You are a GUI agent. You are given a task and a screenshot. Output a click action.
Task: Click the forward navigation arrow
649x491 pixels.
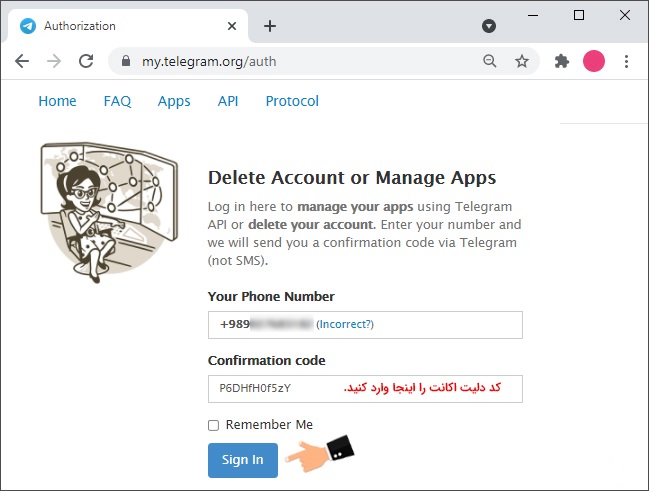(54, 61)
